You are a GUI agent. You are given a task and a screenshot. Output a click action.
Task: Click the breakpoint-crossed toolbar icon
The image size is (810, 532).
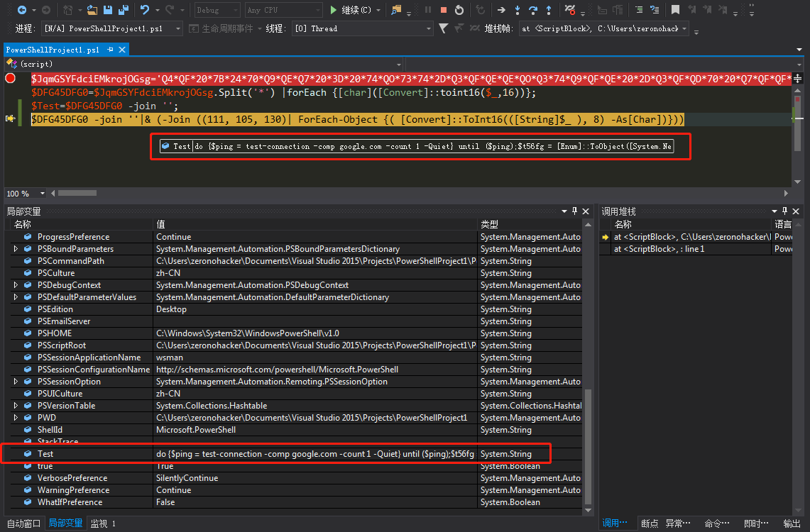pyautogui.click(x=570, y=10)
